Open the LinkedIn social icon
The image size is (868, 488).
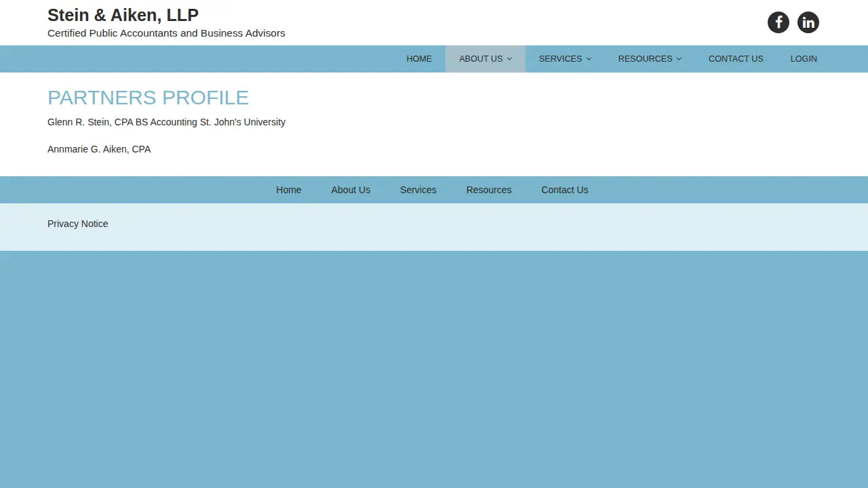[x=808, y=22]
